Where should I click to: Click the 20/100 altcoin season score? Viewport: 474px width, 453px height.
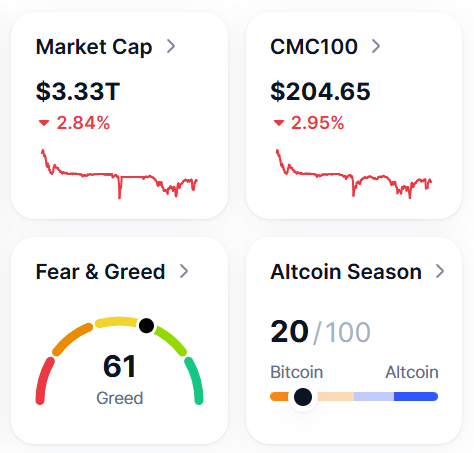(x=320, y=332)
